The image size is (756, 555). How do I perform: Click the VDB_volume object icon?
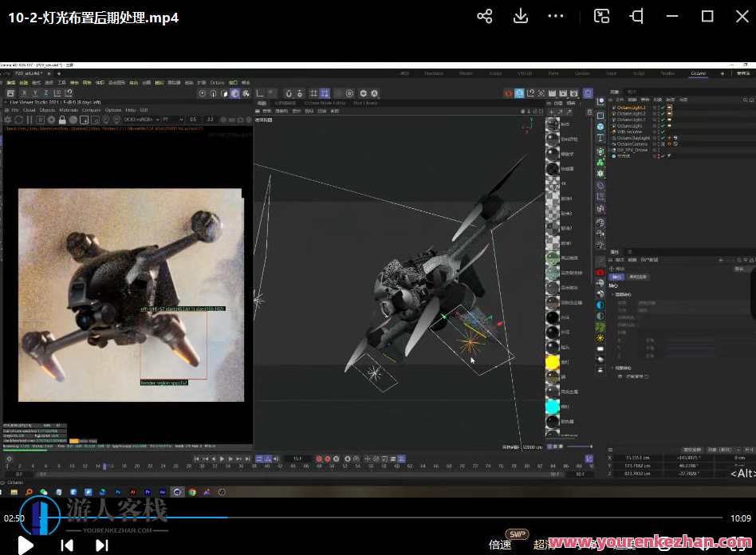615,131
